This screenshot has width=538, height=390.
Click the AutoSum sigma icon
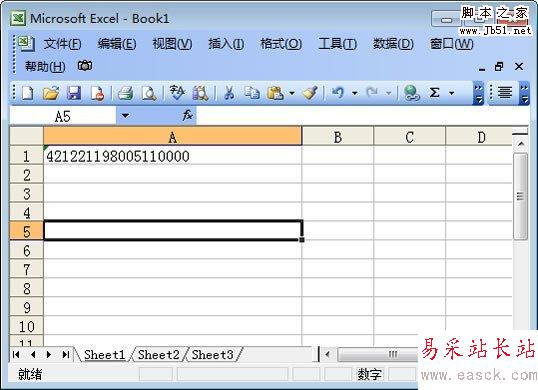click(x=434, y=93)
